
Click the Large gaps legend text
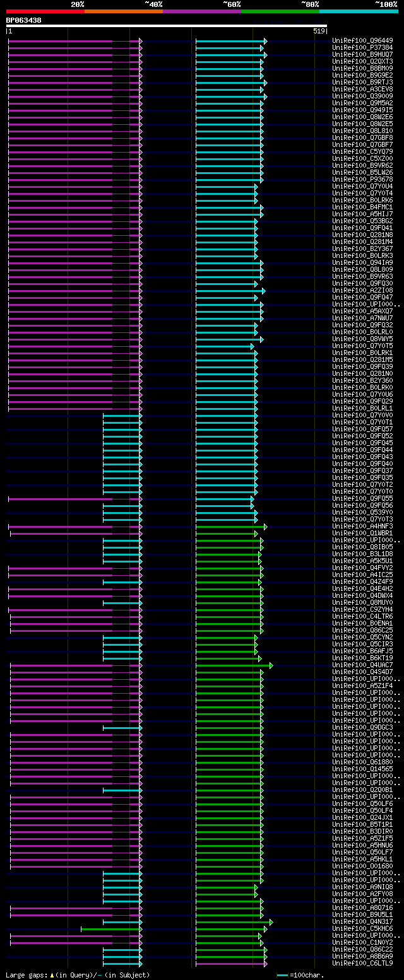pyautogui.click(x=78, y=975)
